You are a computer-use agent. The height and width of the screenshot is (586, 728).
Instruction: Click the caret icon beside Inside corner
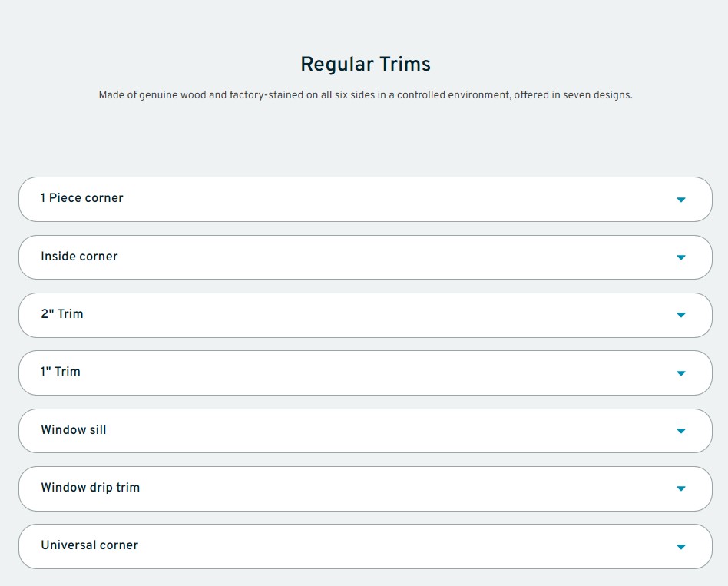point(680,257)
